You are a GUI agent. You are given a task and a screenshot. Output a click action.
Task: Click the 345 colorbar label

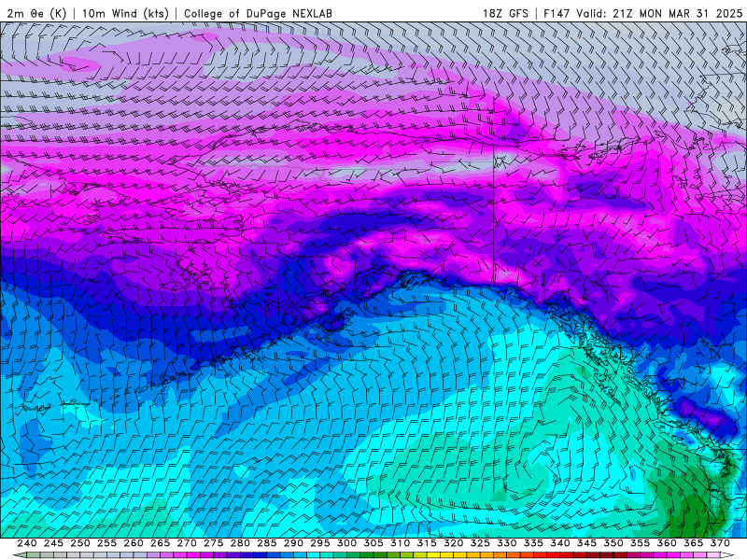[x=587, y=543]
